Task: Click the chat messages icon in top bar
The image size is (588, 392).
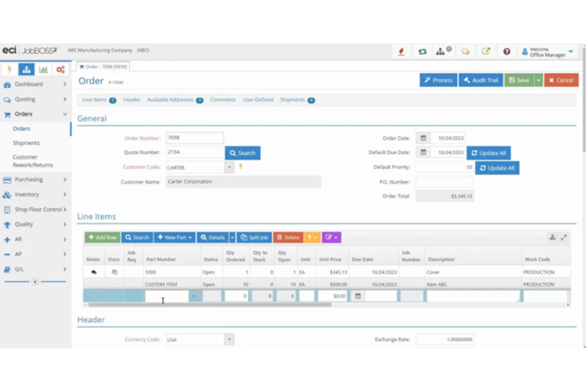Action: pos(465,51)
